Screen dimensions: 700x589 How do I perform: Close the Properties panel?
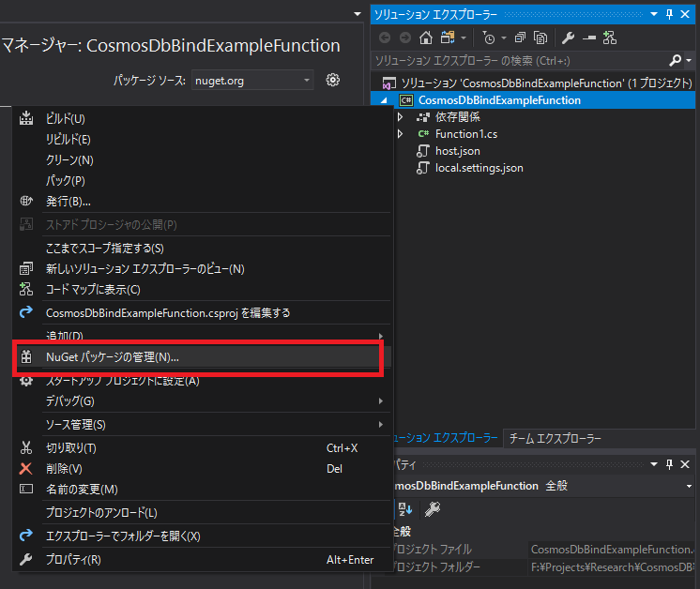coord(685,464)
